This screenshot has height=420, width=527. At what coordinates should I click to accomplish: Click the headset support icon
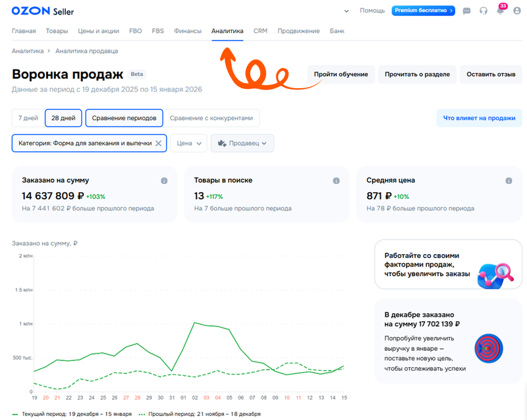pyautogui.click(x=484, y=11)
